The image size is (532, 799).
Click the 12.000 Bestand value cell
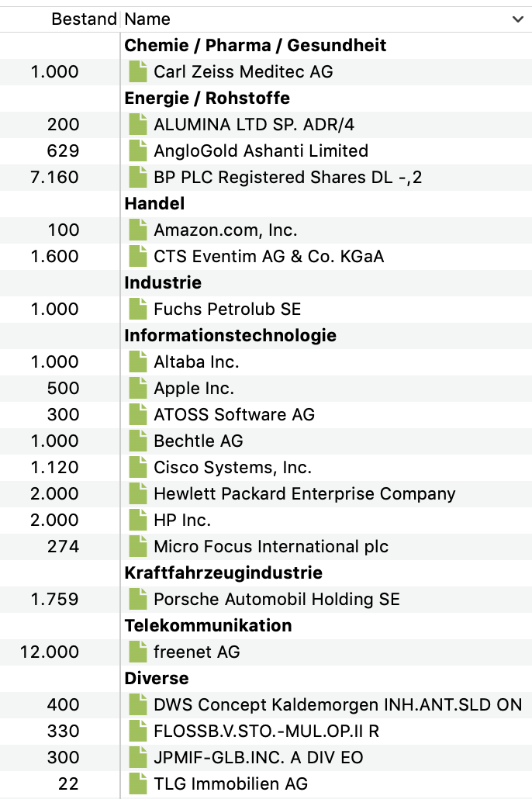coord(50,652)
